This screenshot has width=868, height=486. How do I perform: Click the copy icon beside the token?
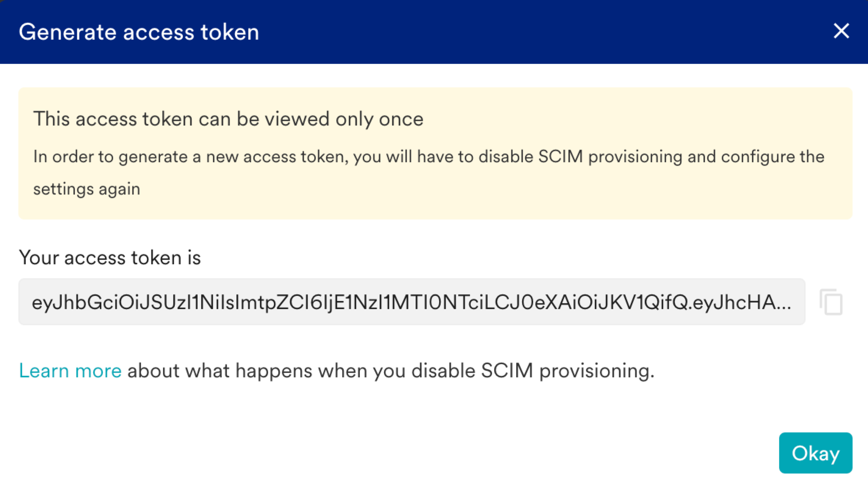tap(831, 302)
